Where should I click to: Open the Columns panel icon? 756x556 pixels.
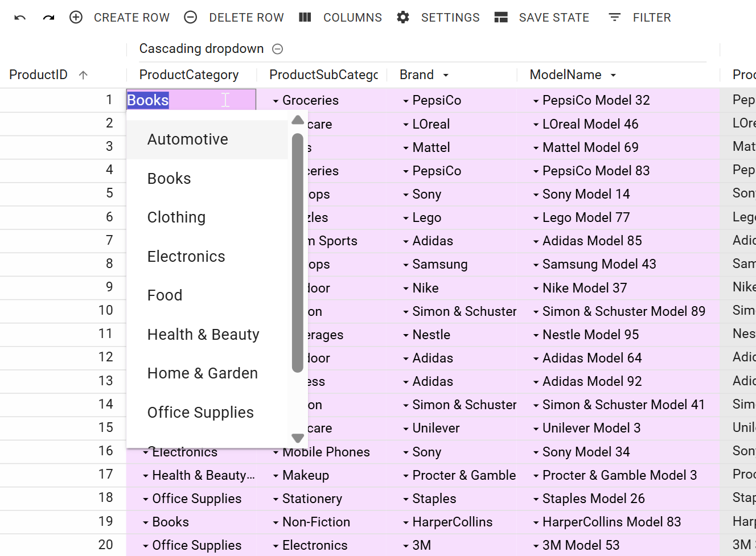[305, 18]
